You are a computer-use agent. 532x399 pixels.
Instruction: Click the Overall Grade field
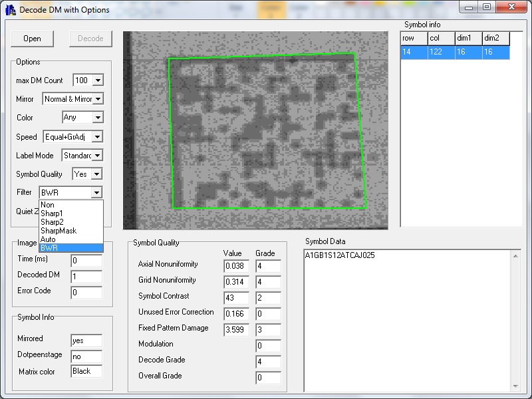click(269, 378)
